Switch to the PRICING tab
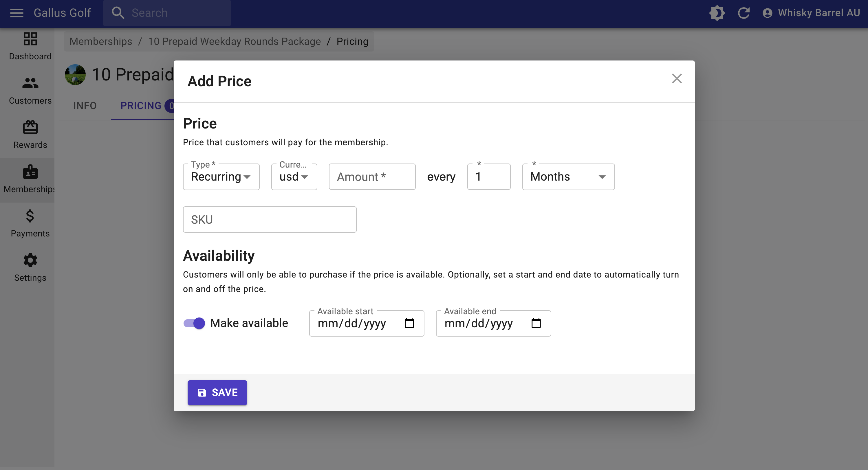Viewport: 868px width, 470px height. 142,106
